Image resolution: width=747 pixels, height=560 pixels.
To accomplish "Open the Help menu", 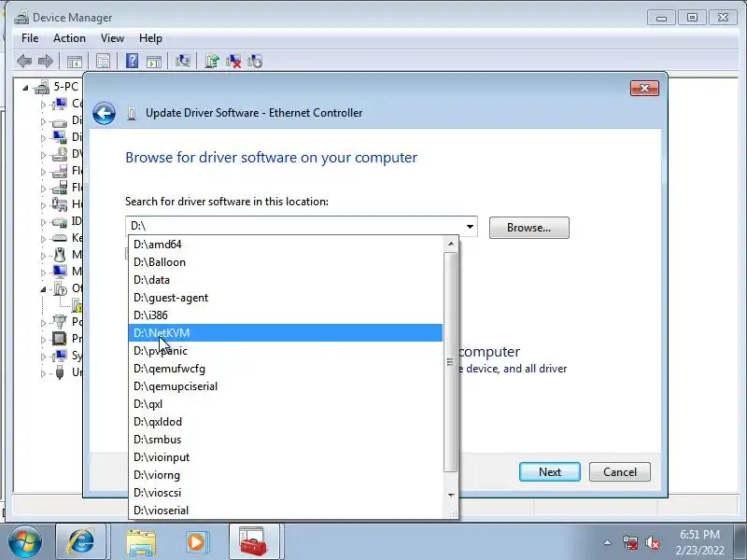I will tap(150, 38).
